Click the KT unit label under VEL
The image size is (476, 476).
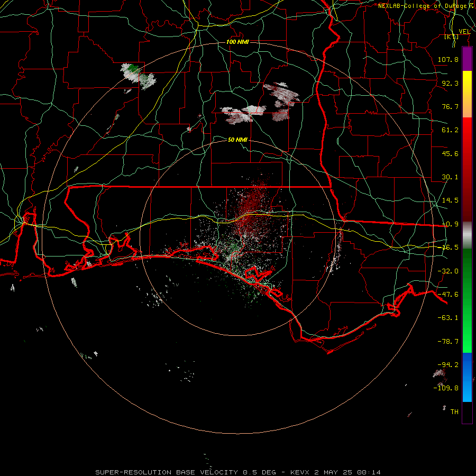click(452, 37)
